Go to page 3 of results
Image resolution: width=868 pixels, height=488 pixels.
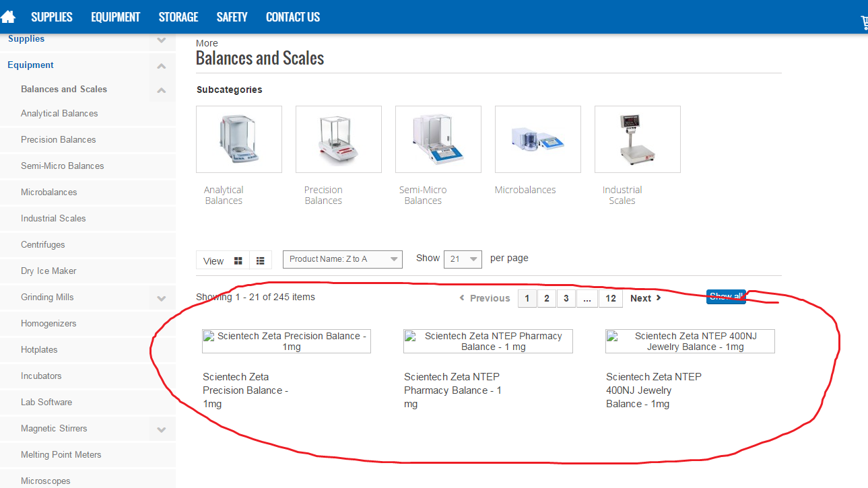pos(566,298)
